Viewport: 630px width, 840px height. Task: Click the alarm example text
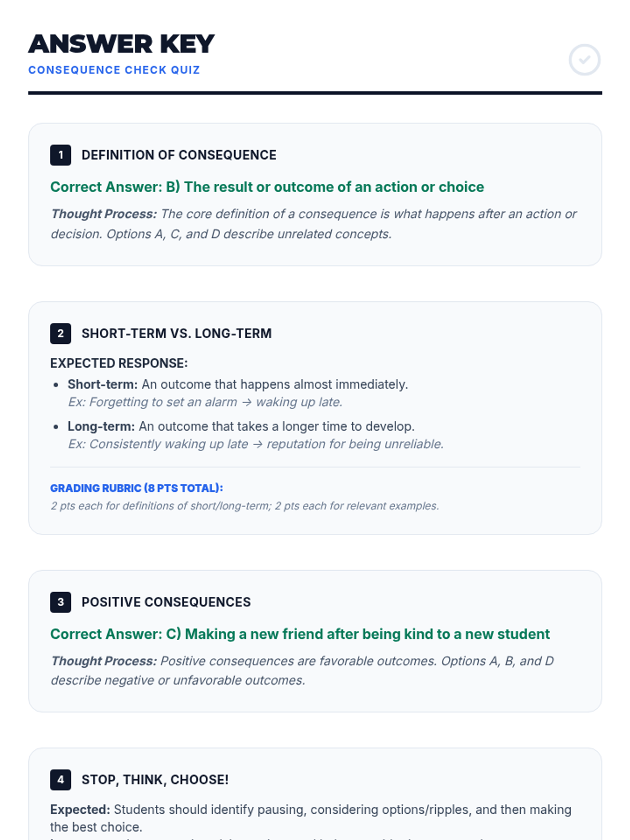pyautogui.click(x=205, y=403)
